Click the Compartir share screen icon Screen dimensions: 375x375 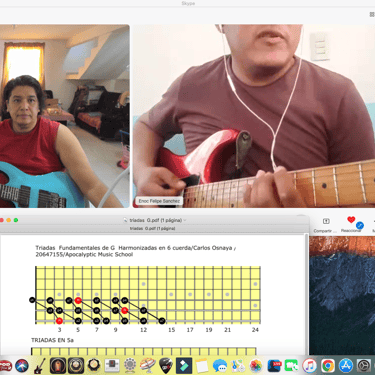326,221
